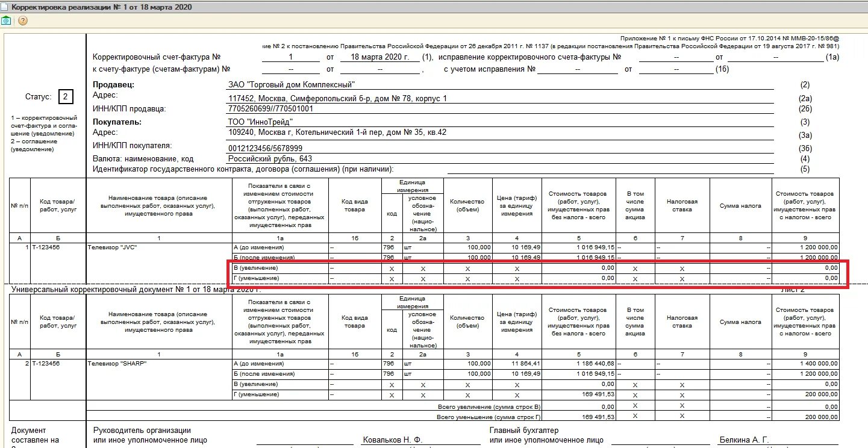Viewport: 868px width, 448px height.
Task: Click buyer ИНН/КПП value 0012123456/5678999
Action: (x=266, y=148)
